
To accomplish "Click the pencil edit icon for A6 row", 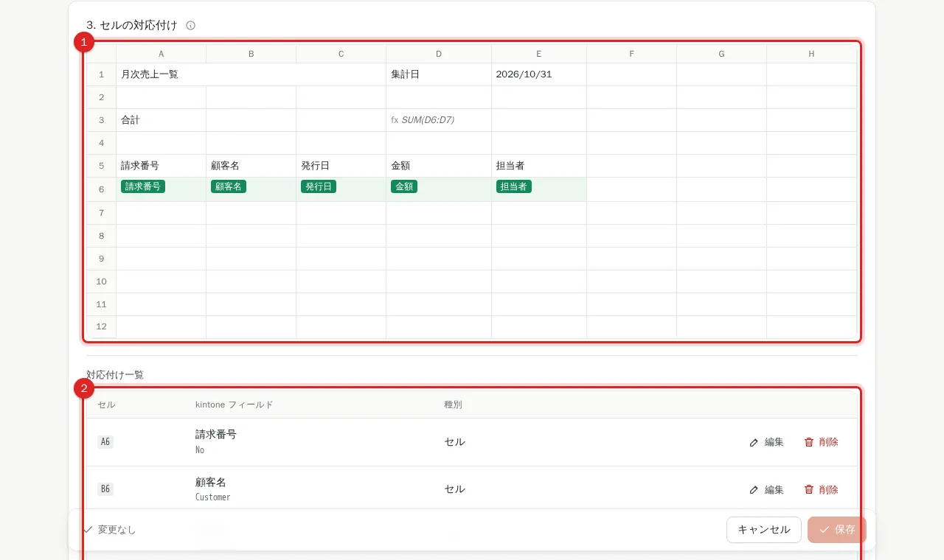I will click(754, 442).
